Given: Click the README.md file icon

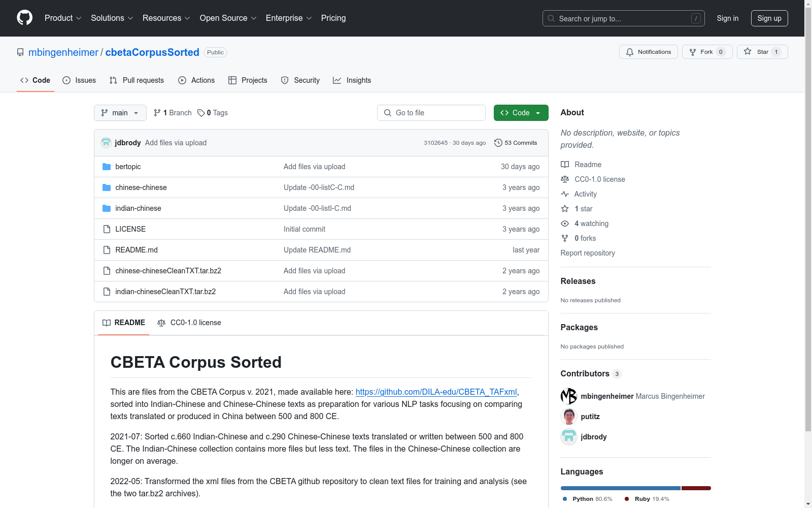Looking at the screenshot, I should point(107,250).
